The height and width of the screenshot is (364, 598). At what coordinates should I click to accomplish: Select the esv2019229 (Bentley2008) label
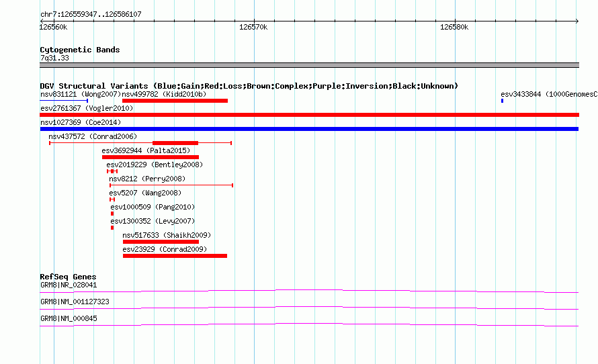click(155, 165)
